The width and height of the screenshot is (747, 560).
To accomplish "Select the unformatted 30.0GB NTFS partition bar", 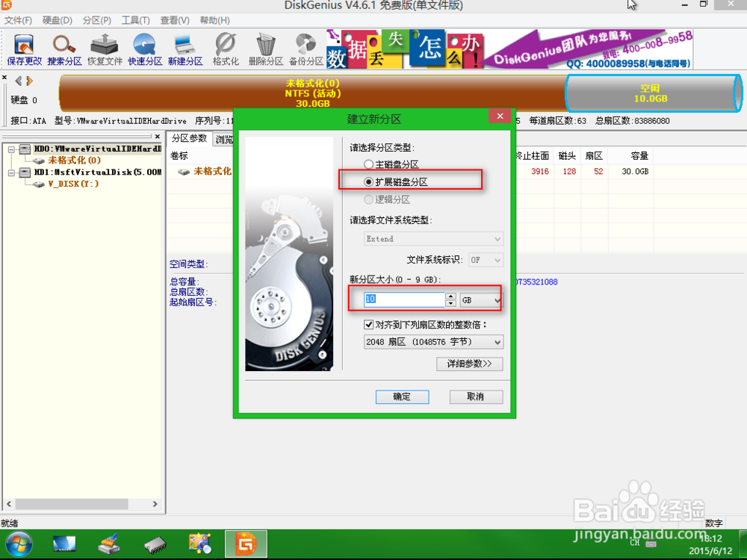I will pyautogui.click(x=312, y=93).
